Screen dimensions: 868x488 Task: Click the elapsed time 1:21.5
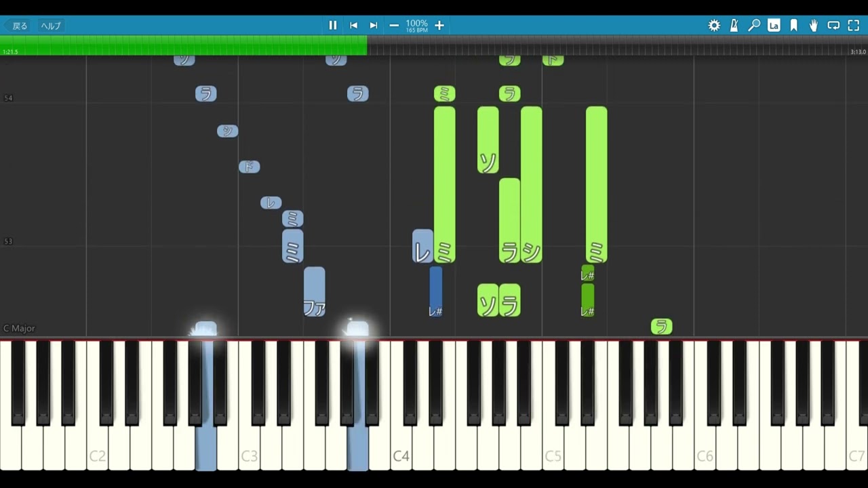point(10,52)
